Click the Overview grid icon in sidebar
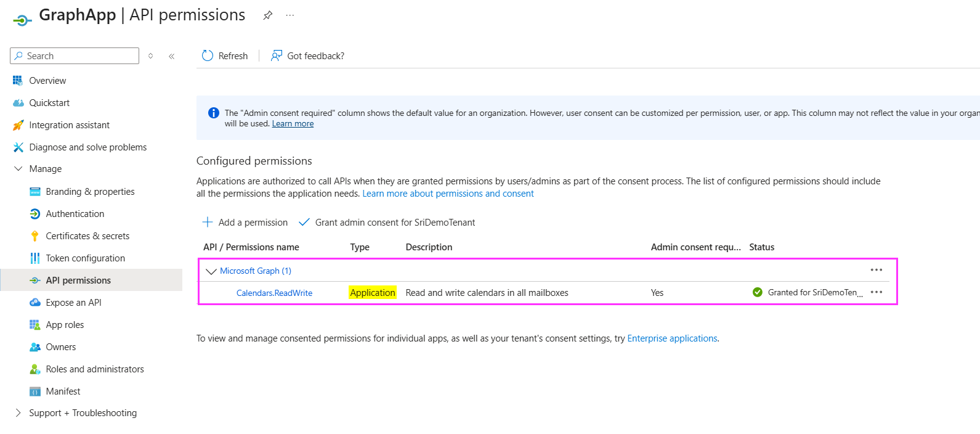The height and width of the screenshot is (434, 980). click(18, 81)
